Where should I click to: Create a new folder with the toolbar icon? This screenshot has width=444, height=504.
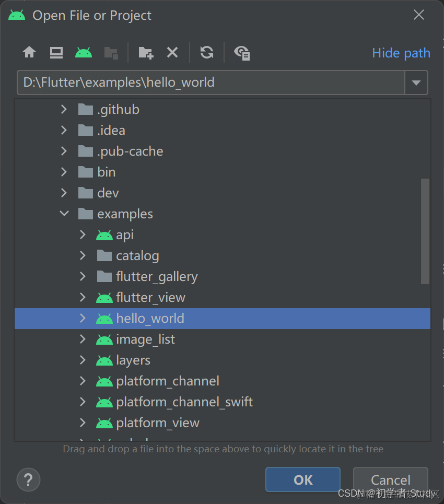click(x=146, y=53)
